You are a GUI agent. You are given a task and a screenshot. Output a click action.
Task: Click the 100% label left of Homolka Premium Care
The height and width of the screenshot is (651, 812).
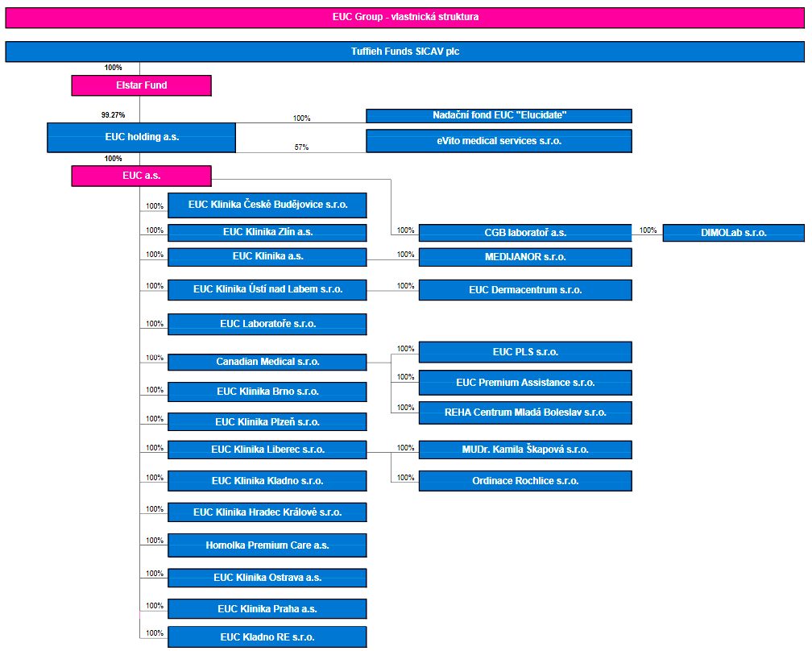click(155, 540)
